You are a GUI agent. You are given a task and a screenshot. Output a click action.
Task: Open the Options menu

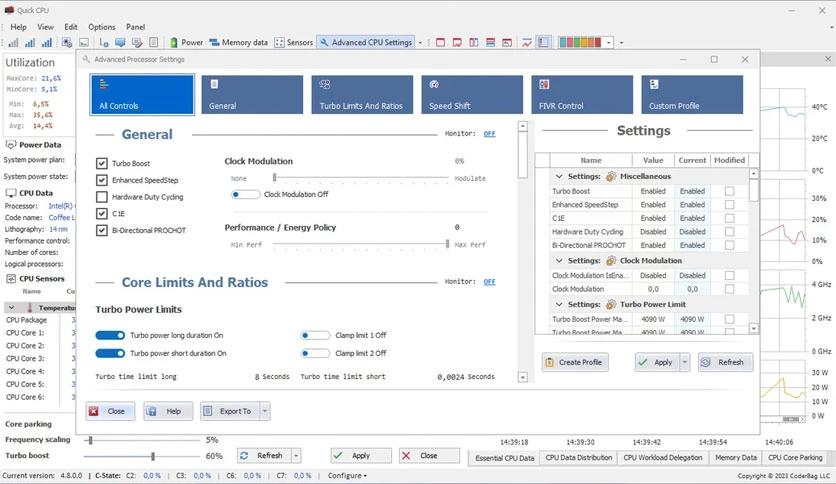(x=102, y=27)
